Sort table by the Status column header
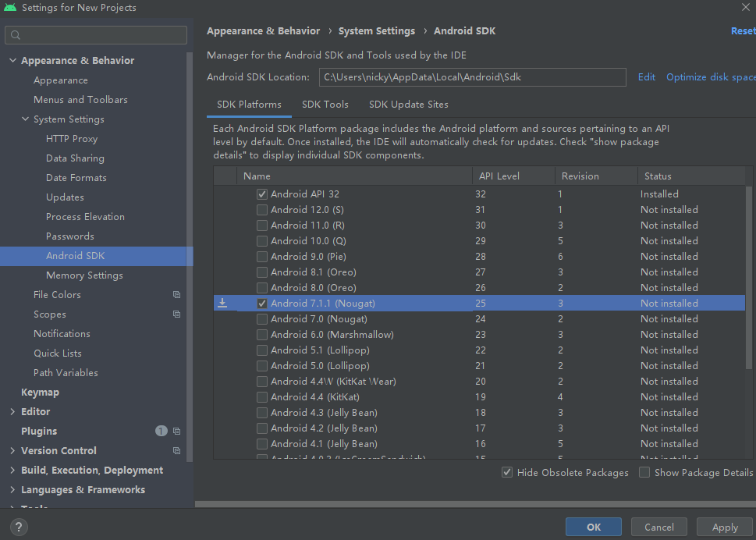The image size is (756, 540). (691, 176)
